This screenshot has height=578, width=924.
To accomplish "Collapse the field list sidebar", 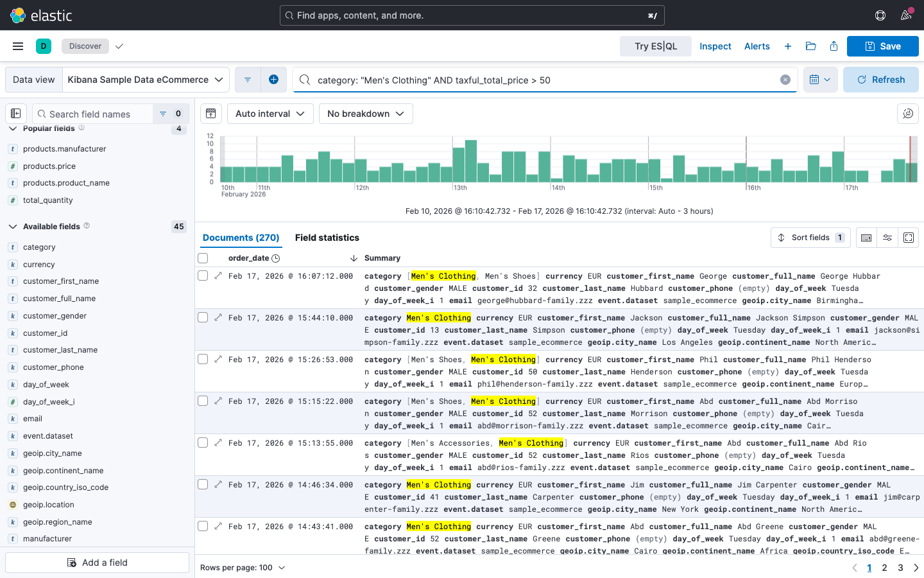I will click(x=16, y=114).
